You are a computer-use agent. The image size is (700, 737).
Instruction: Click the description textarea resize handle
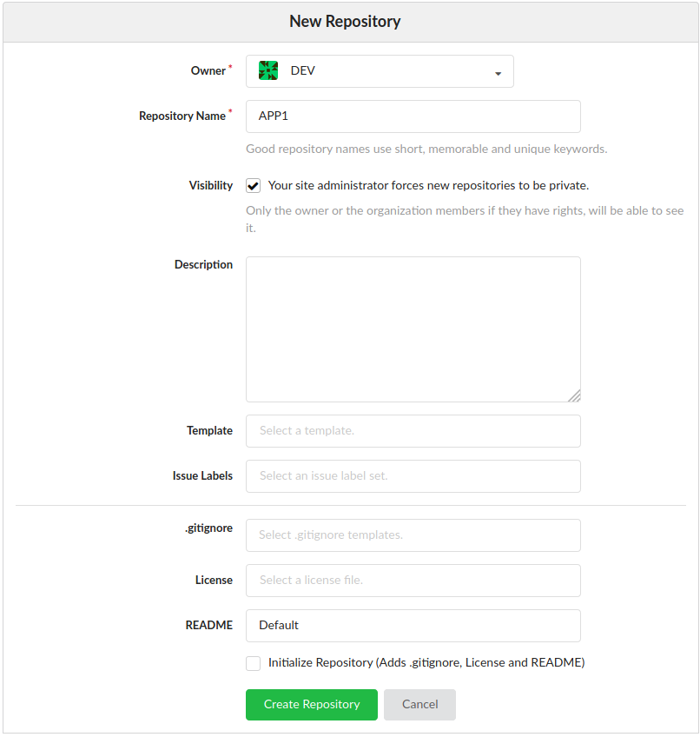click(574, 395)
